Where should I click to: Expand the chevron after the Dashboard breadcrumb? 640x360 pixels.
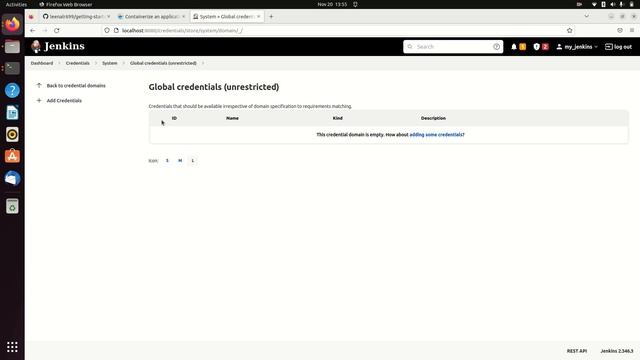(59, 63)
